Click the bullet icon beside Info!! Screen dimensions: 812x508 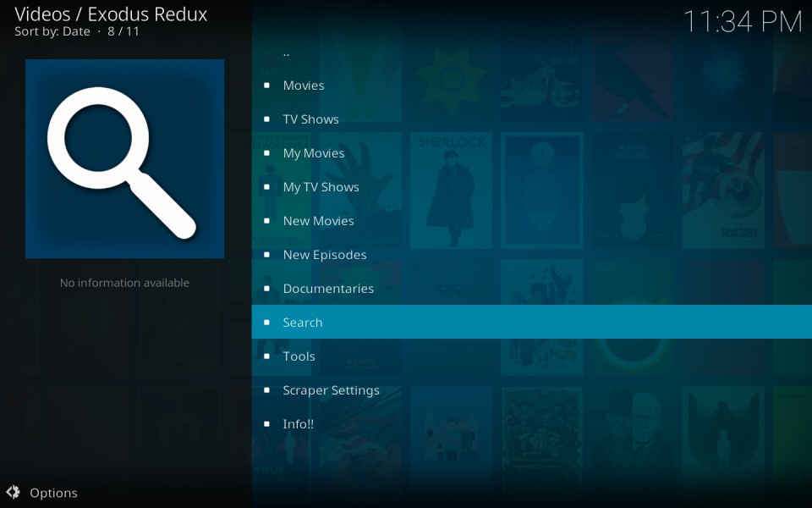266,424
